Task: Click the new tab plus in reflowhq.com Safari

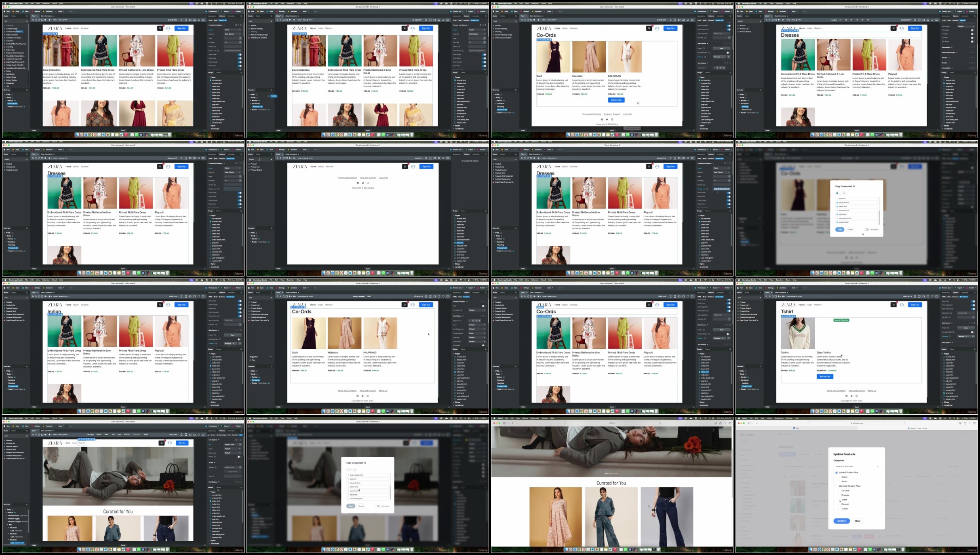Action: [x=969, y=423]
